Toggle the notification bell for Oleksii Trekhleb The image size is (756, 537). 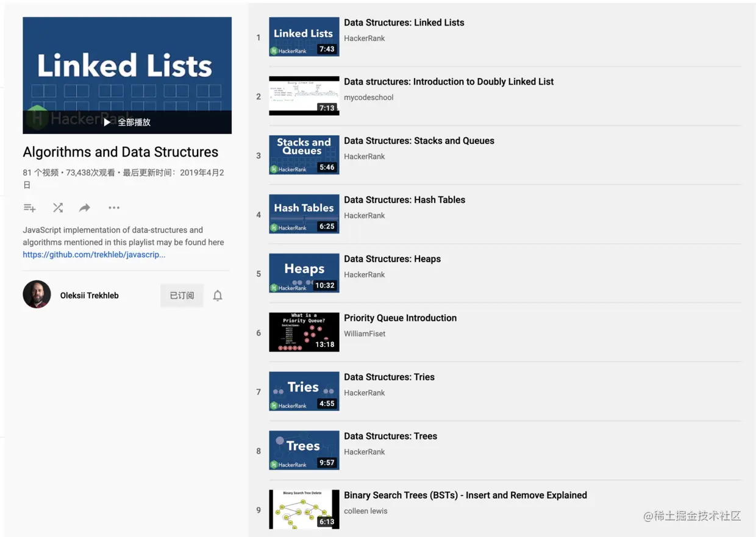coord(218,296)
